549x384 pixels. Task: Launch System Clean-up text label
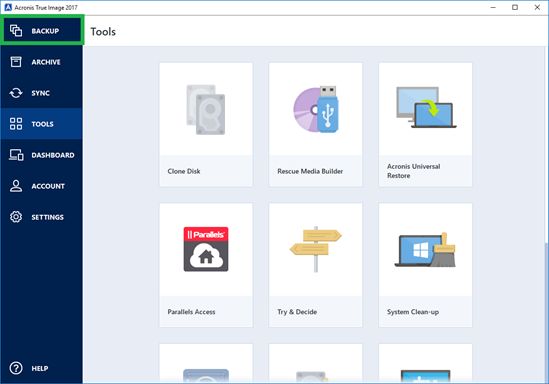point(413,312)
